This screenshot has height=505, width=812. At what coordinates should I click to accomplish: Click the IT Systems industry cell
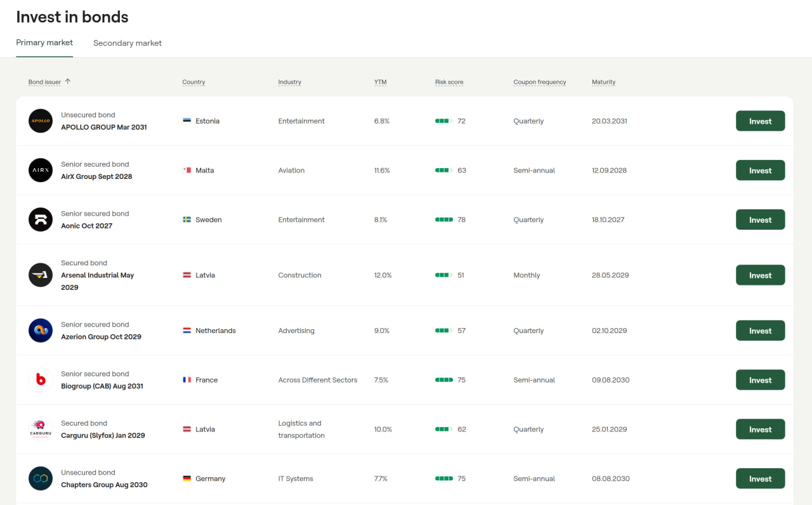[296, 478]
